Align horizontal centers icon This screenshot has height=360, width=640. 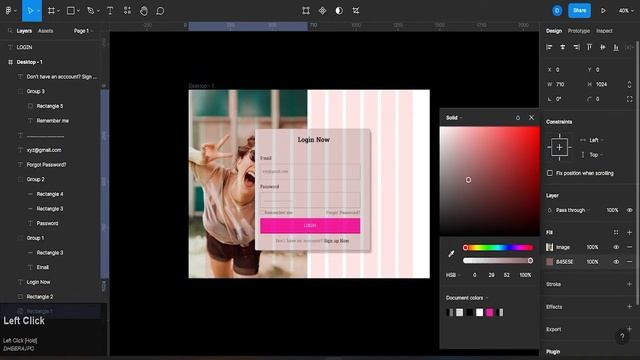pyautogui.click(x=563, y=47)
